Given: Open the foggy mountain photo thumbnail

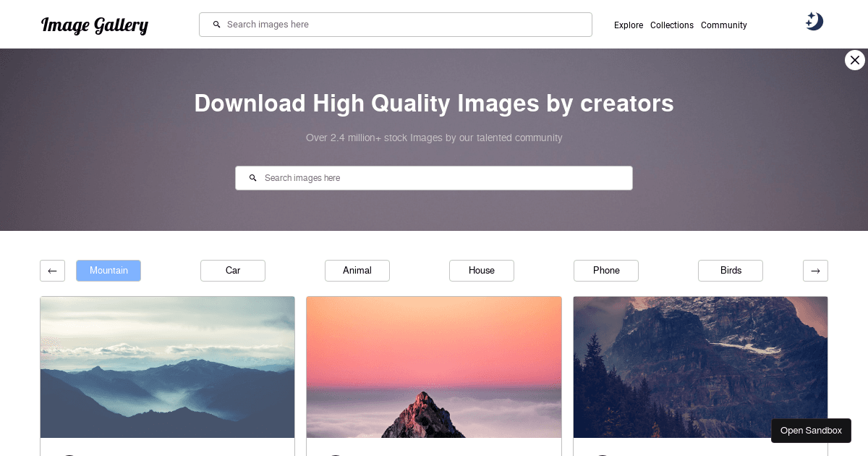Looking at the screenshot, I should point(167,367).
